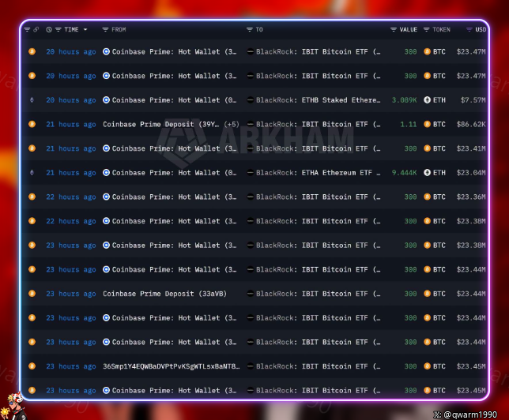Open IBIT Bitcoin ETF in the $86.62K row
The height and width of the screenshot is (420, 509).
318,124
